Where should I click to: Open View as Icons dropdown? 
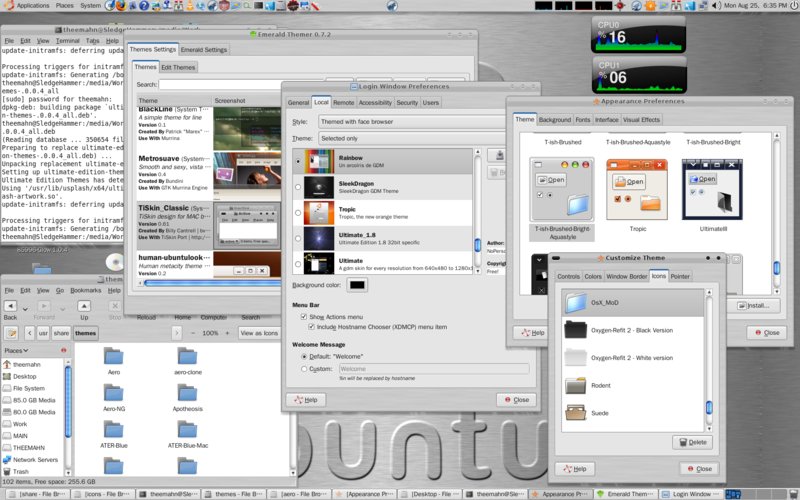click(x=259, y=333)
